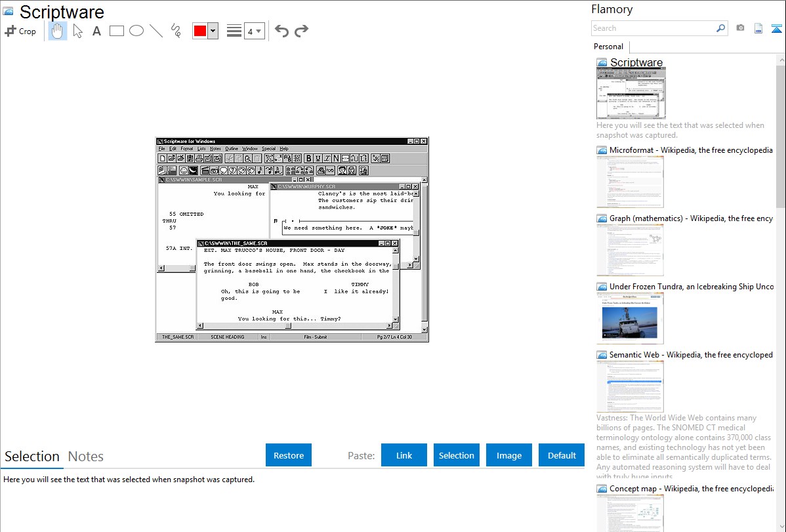This screenshot has width=786, height=532.
Task: Open the color picker dropdown arrow
Action: click(x=213, y=31)
